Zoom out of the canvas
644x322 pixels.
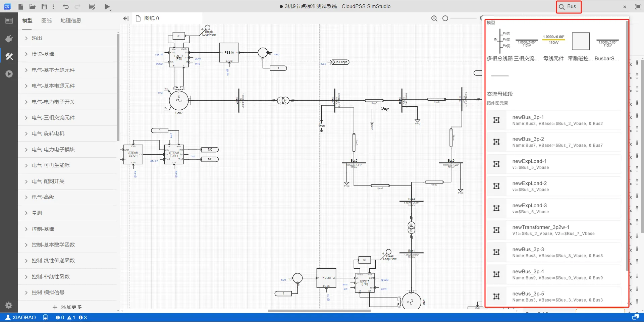pyautogui.click(x=434, y=18)
